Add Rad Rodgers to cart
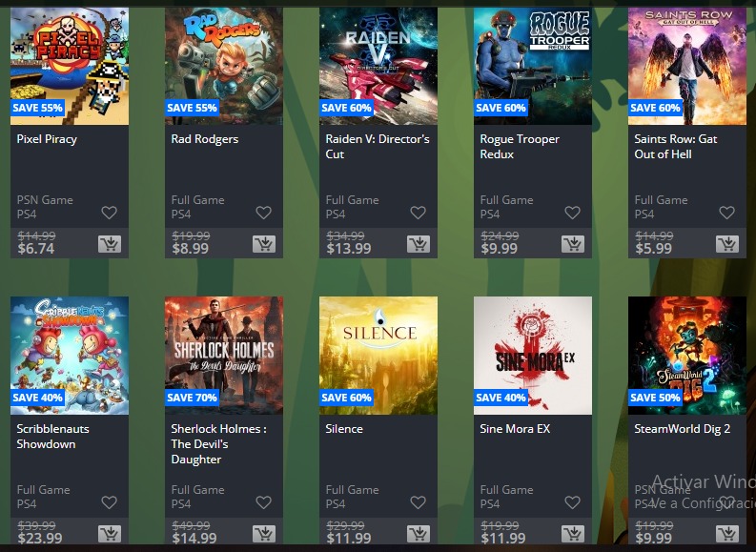Viewport: 756px width, 552px height. coord(264,244)
